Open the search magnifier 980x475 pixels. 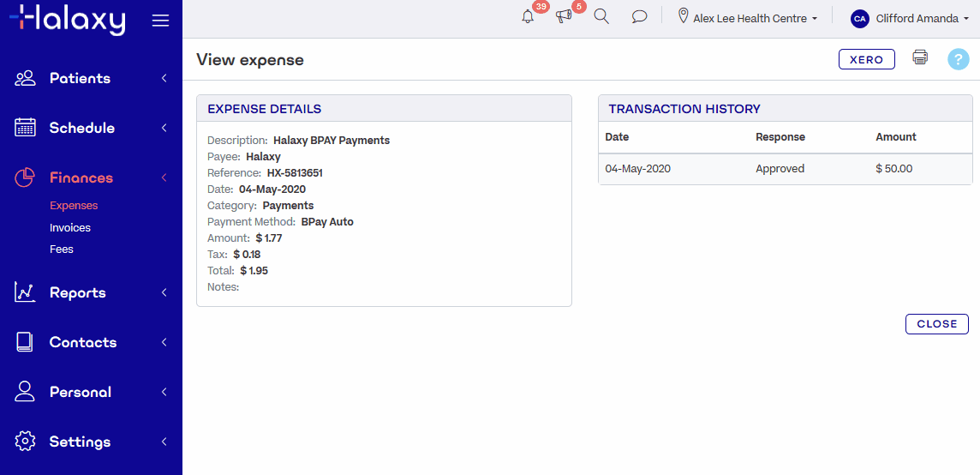pyautogui.click(x=601, y=17)
